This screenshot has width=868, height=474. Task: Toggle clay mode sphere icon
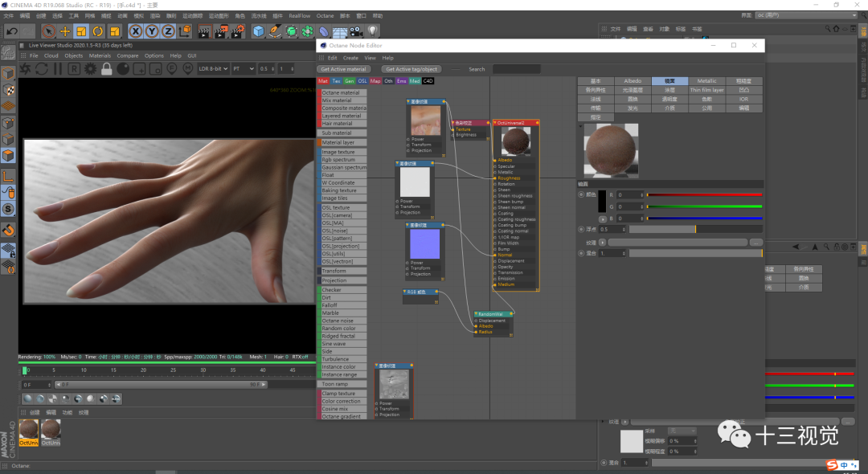pyautogui.click(x=123, y=69)
